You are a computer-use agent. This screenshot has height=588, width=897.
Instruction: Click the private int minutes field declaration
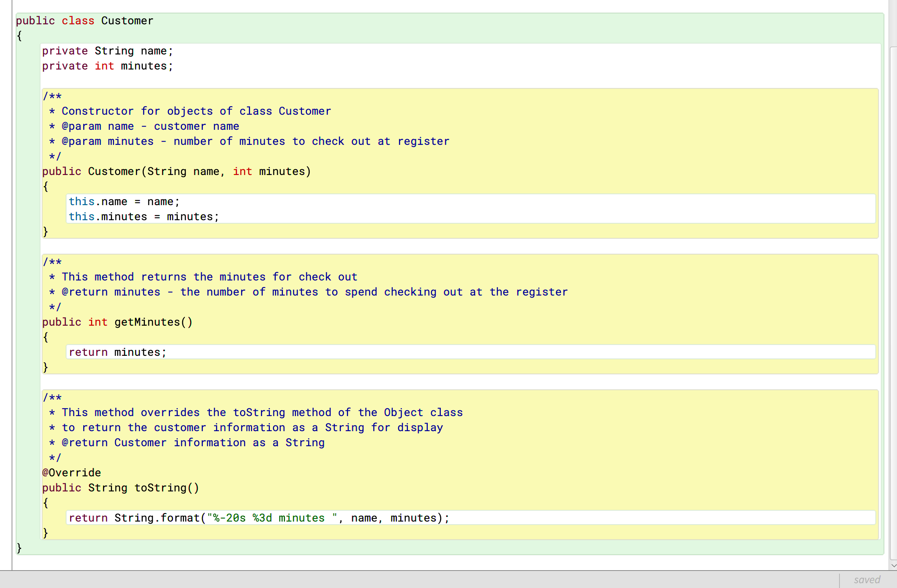107,66
